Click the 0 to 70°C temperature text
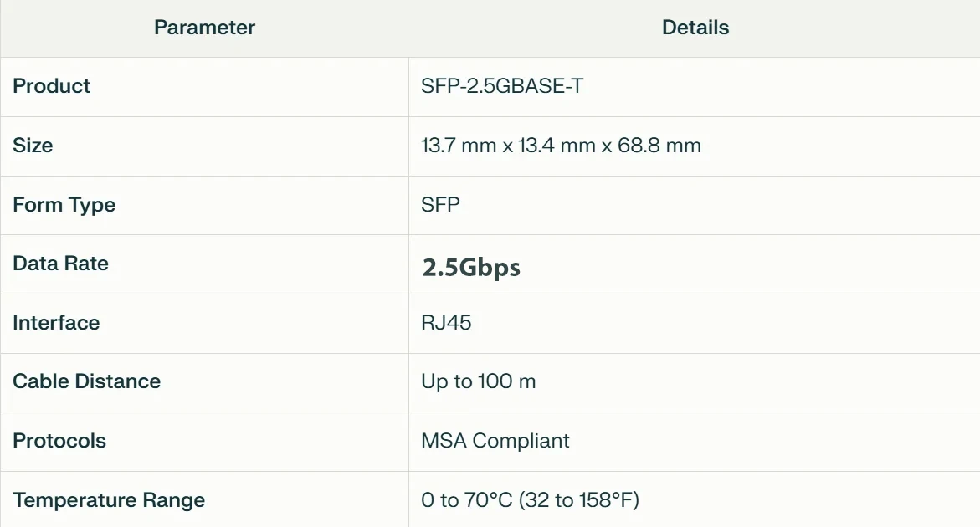The width and height of the screenshot is (980, 527). point(466,500)
